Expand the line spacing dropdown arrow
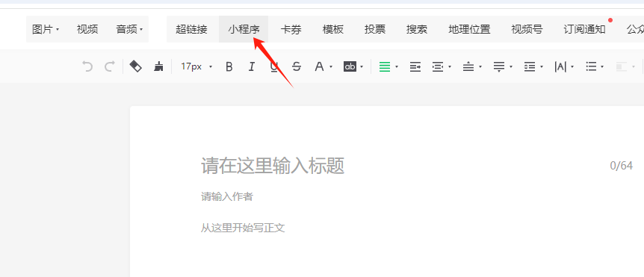This screenshot has height=277, width=644. [542, 66]
